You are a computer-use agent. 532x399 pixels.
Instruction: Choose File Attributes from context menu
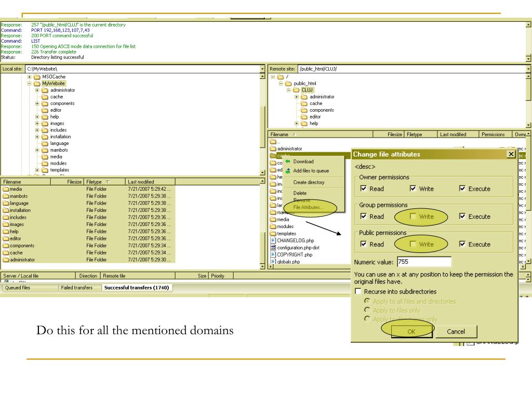coord(308,207)
